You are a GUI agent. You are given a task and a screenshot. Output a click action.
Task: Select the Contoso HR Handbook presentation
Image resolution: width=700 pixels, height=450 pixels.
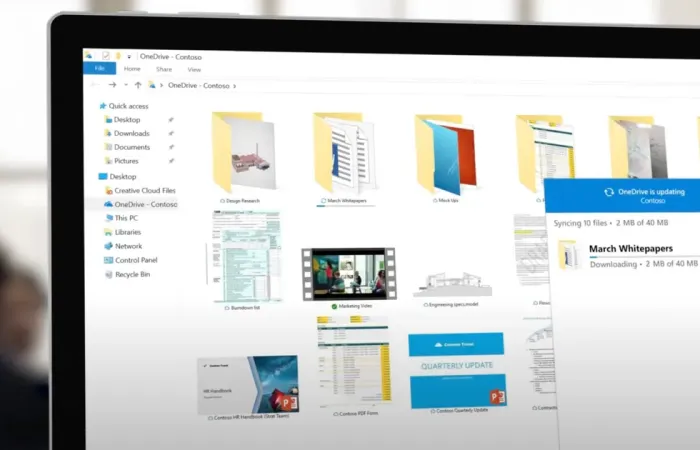(248, 385)
